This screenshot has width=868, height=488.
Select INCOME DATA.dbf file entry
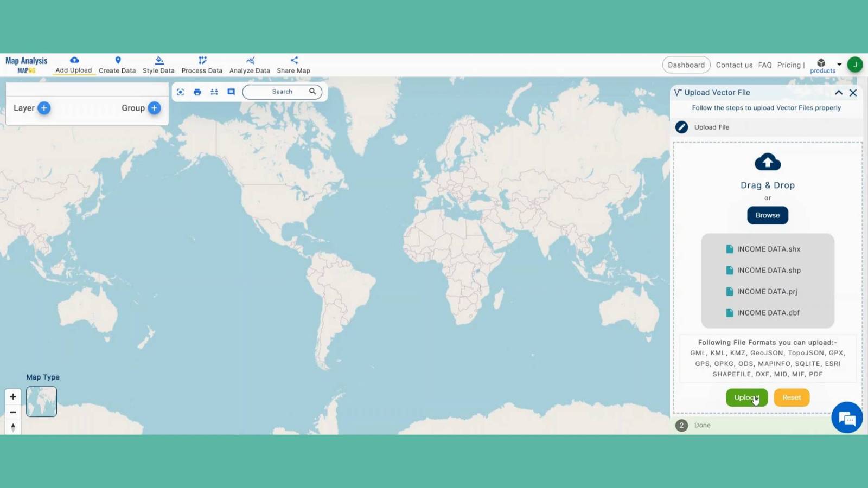coord(763,313)
